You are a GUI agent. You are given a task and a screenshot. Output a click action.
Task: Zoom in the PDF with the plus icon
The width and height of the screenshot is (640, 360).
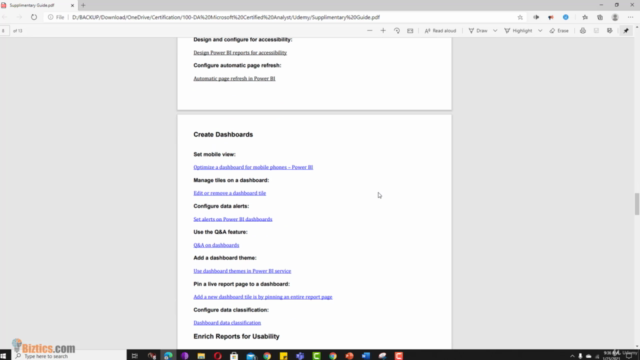[x=383, y=31]
